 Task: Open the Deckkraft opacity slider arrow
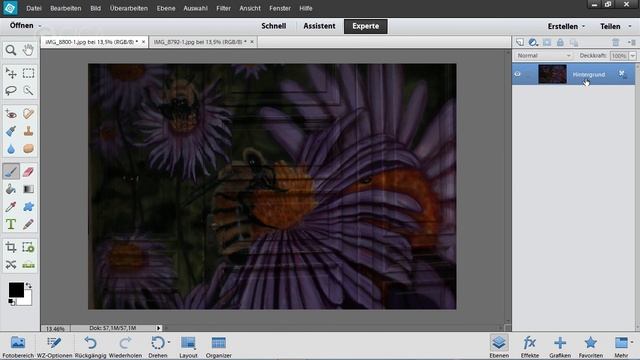click(633, 56)
